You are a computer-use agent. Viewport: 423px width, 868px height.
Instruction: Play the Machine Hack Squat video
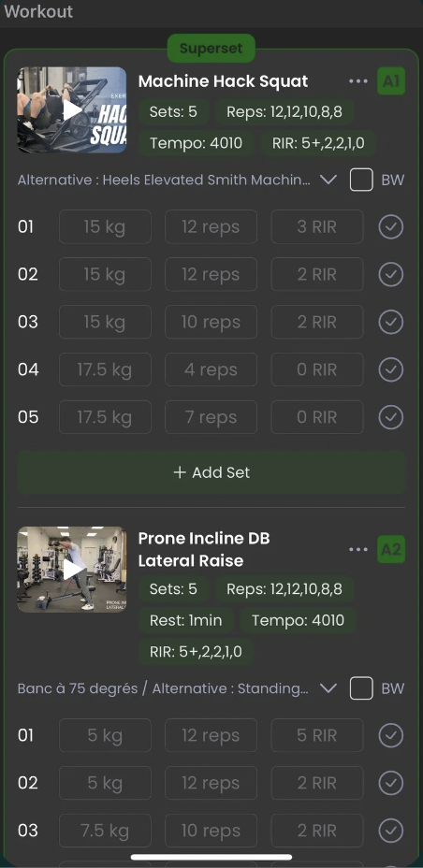[72, 110]
